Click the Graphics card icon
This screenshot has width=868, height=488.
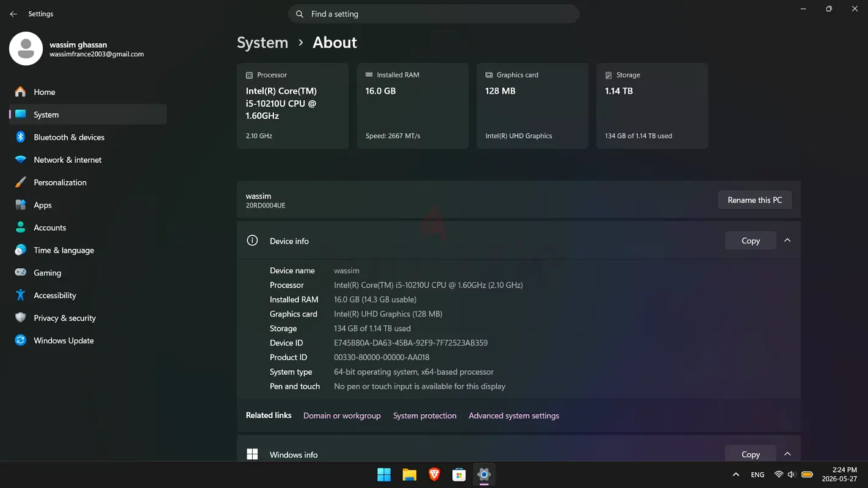pyautogui.click(x=489, y=75)
